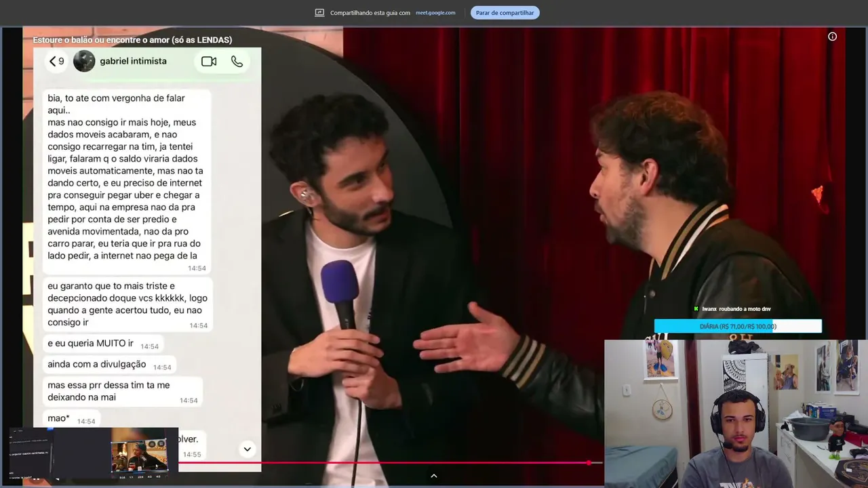
Task: Open the meet.google.com link in sharing bar
Action: pos(435,13)
